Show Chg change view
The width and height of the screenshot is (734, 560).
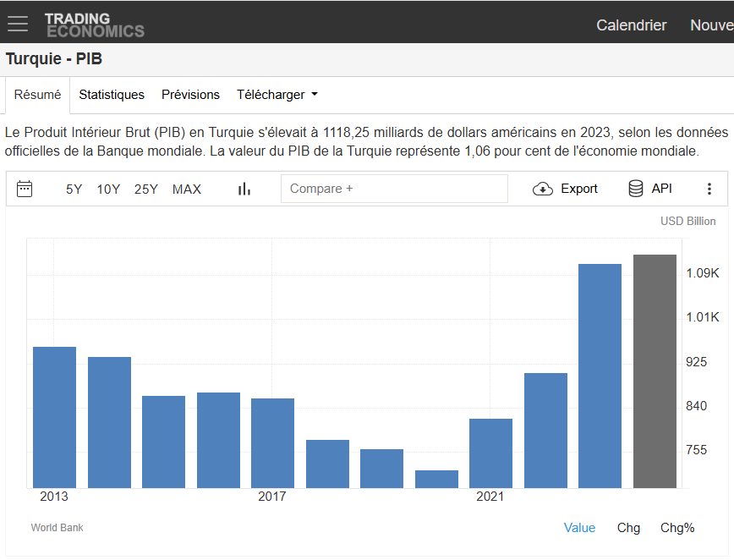coord(628,528)
